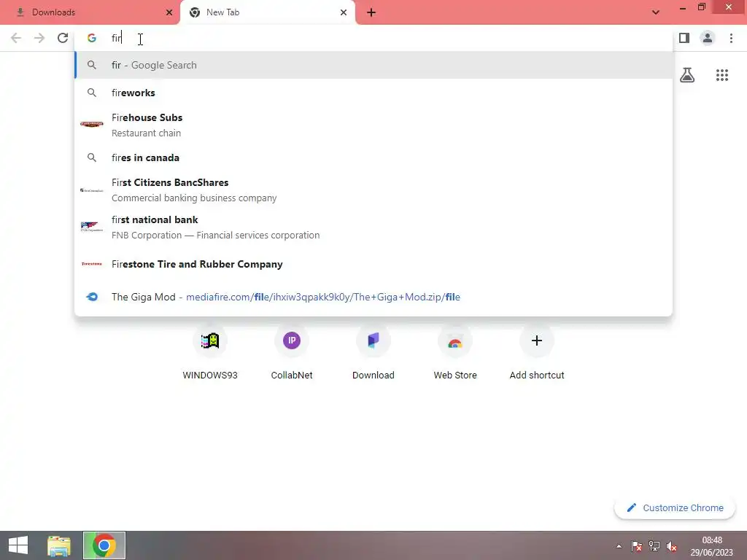
Task: Click the browser forward arrow
Action: point(39,38)
